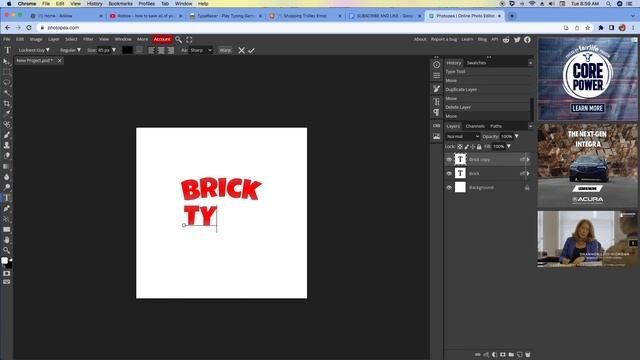Image resolution: width=640 pixels, height=360 pixels.
Task: Select the Rectangle shape tool
Action: click(x=7, y=229)
